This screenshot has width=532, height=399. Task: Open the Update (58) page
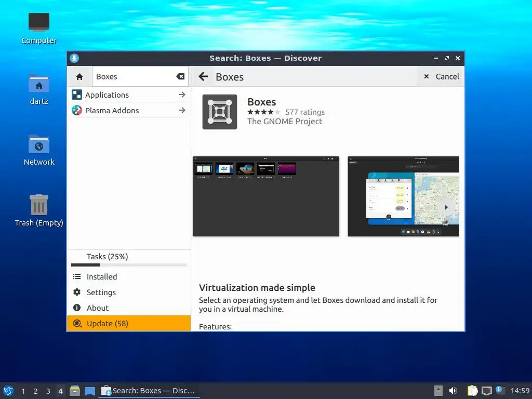129,323
